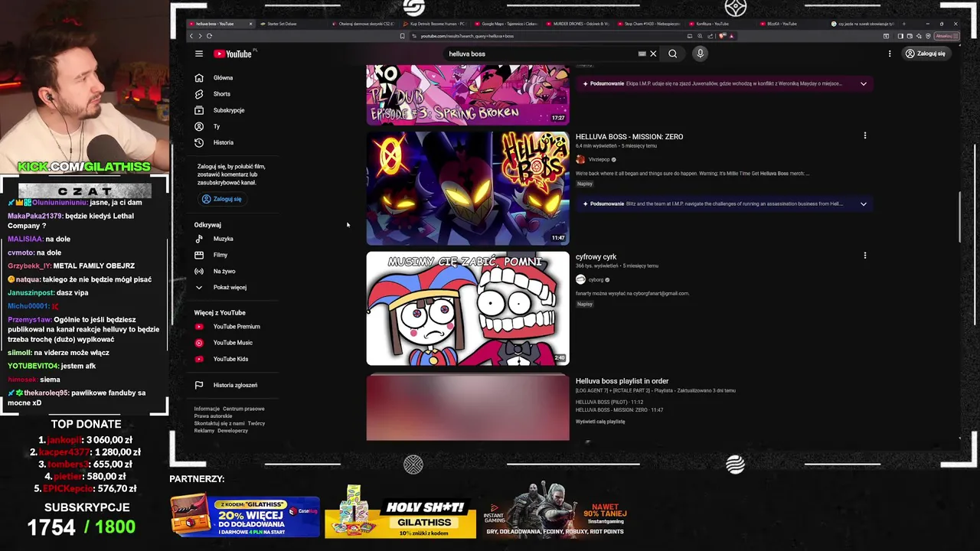The height and width of the screenshot is (551, 980).
Task: Open HELLUVA BOSS - MISSION: ZERO title
Action: 629,136
